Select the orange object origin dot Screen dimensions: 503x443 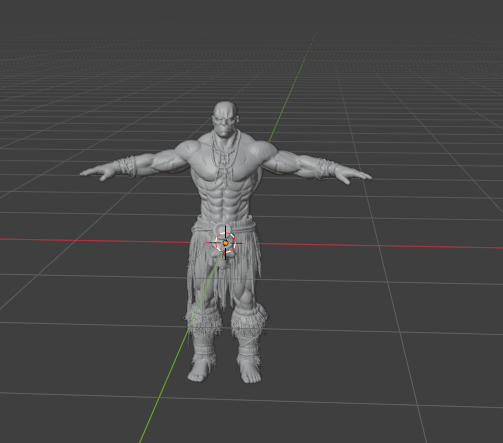point(226,243)
